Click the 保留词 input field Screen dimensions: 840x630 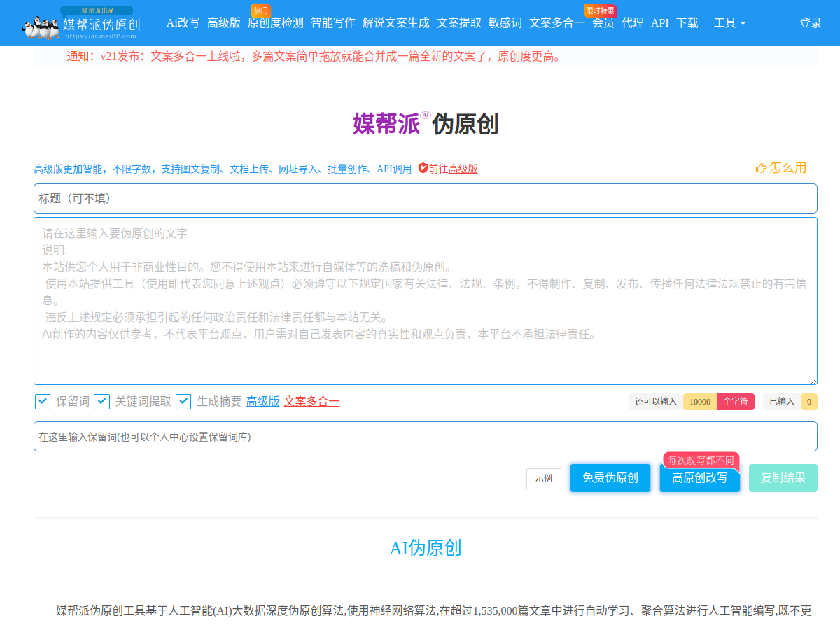pyautogui.click(x=426, y=437)
